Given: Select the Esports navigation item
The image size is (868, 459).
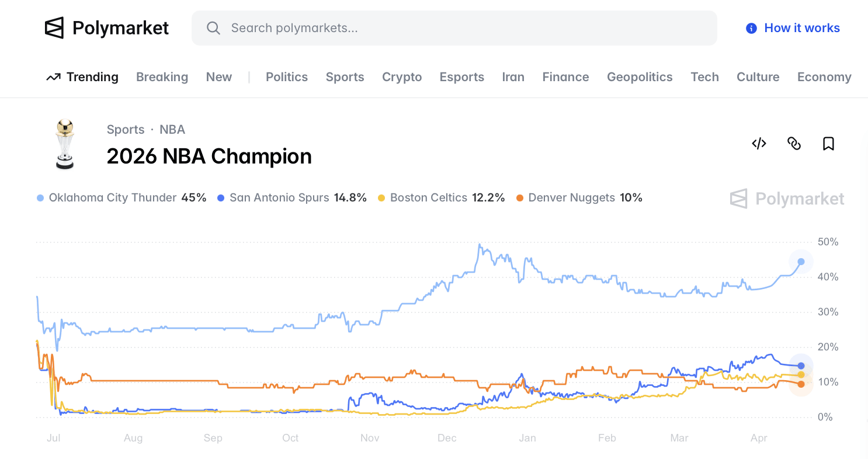Looking at the screenshot, I should [x=461, y=76].
